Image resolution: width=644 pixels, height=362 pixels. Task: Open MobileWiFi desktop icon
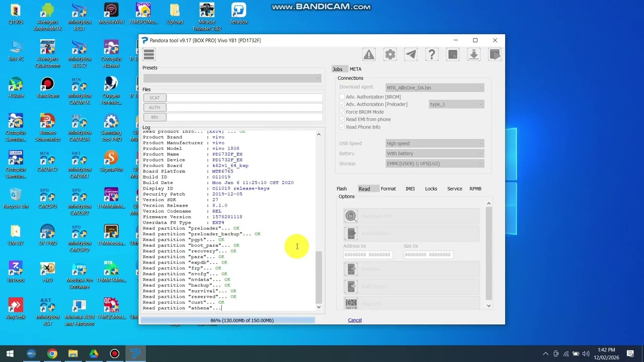click(111, 14)
